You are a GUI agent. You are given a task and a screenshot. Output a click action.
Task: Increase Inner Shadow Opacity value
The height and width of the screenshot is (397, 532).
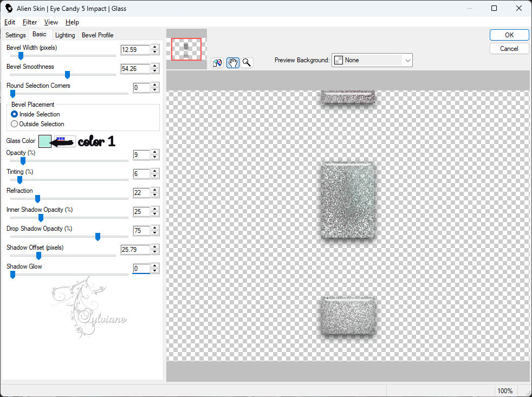(x=155, y=210)
